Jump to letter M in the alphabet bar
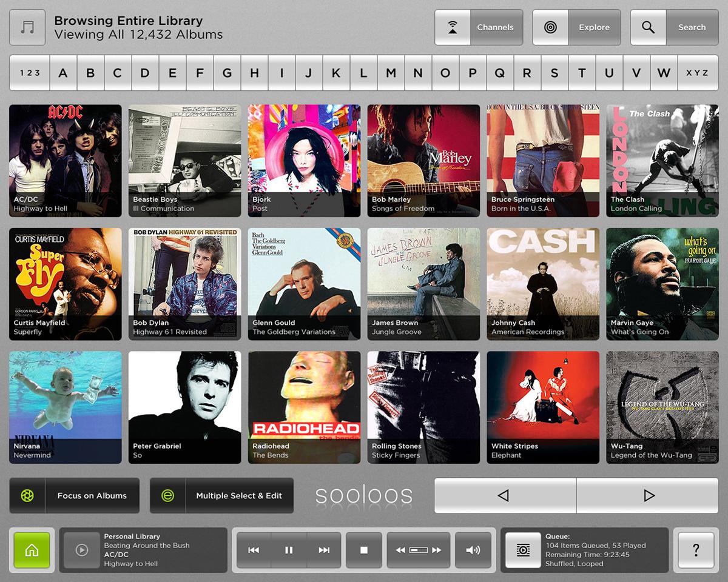 tap(391, 73)
